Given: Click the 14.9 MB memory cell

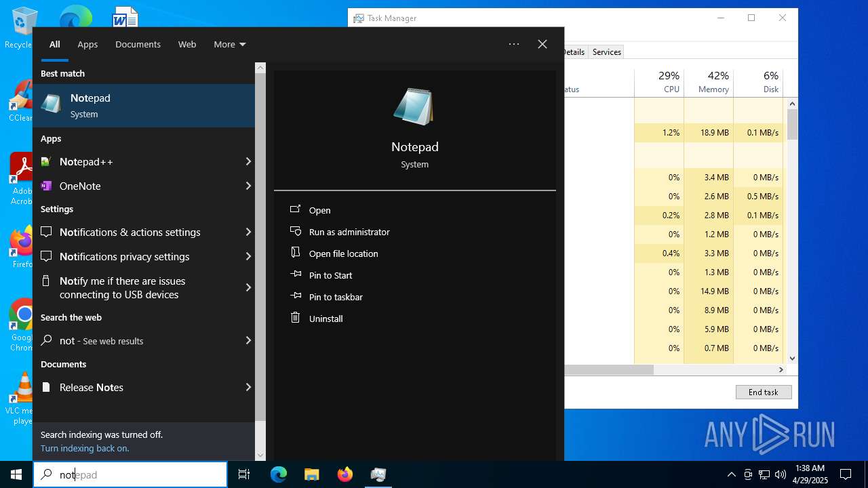Looking at the screenshot, I should click(709, 291).
